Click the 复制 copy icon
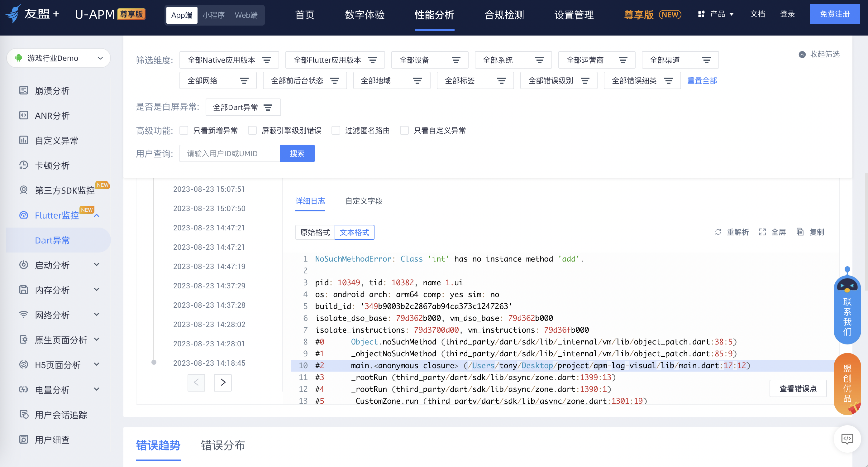868x467 pixels. [800, 232]
